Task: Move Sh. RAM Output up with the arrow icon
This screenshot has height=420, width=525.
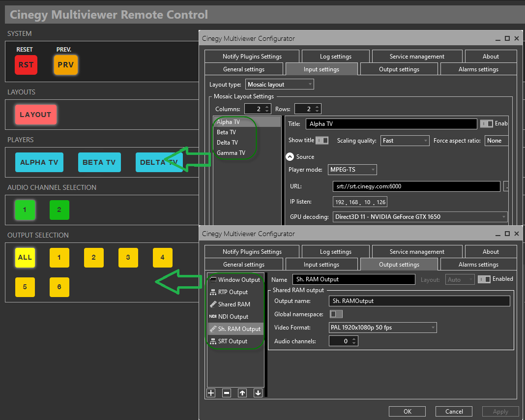Action: pos(242,393)
